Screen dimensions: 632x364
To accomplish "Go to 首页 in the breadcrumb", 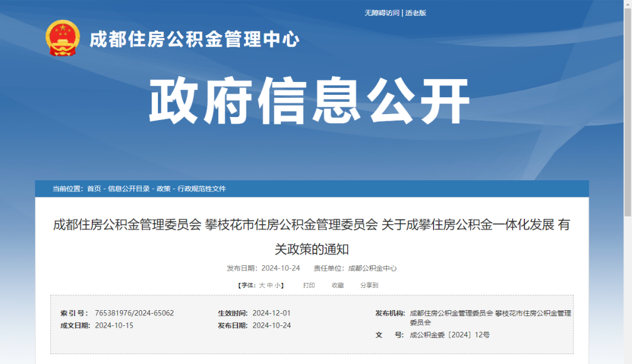I will (x=94, y=188).
